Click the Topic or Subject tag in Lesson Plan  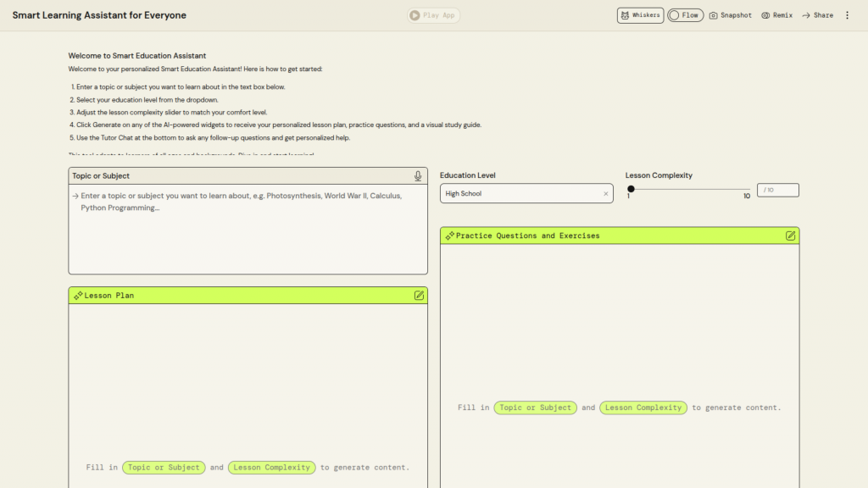[164, 468]
